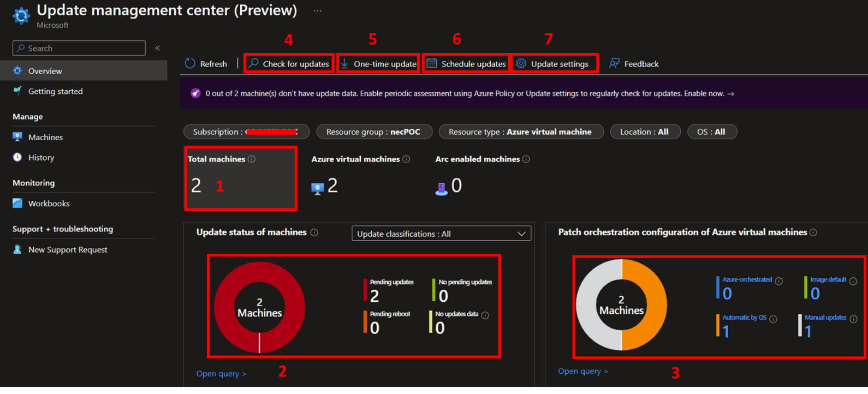This screenshot has height=394, width=868.
Task: Click the Automatic by OS count 1
Action: pyautogui.click(x=726, y=331)
